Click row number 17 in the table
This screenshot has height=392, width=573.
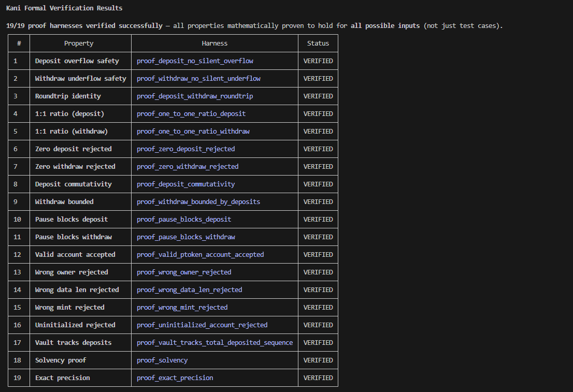(17, 343)
